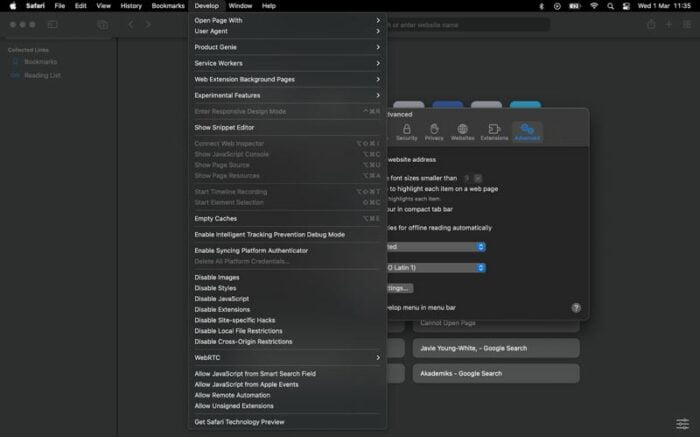The image size is (700, 437).
Task: Open the tab overview grid icon
Action: (x=687, y=25)
